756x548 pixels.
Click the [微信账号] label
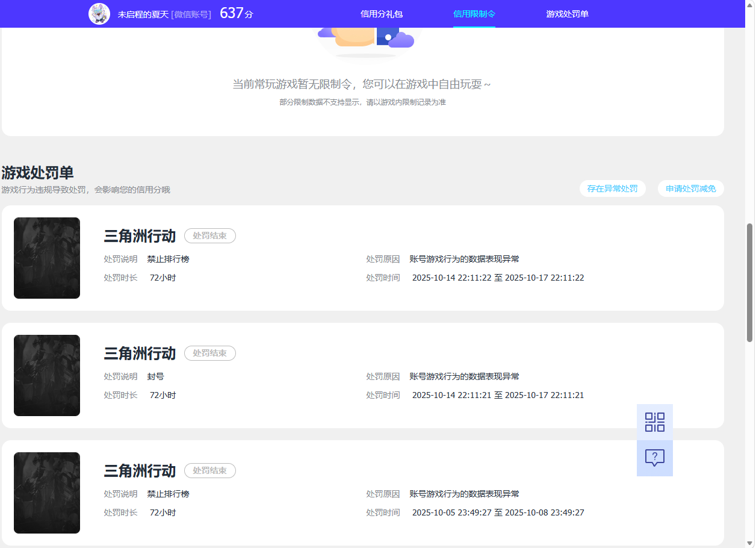191,14
